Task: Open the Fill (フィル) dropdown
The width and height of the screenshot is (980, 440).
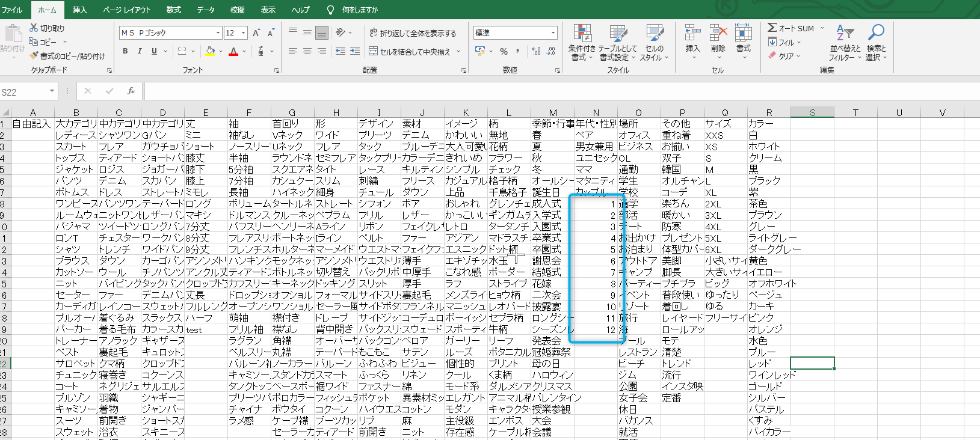Action: point(784,42)
